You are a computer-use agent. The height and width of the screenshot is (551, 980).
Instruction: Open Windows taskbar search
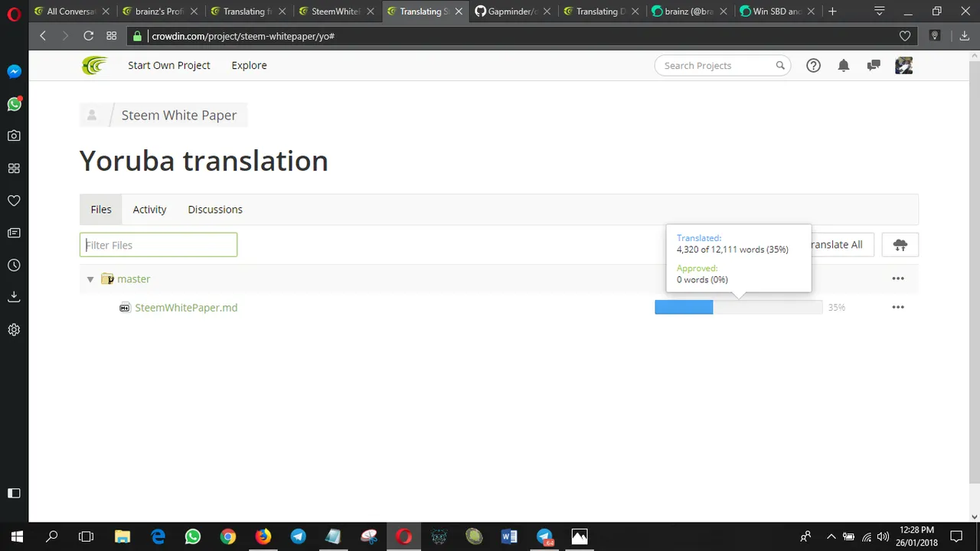point(52,536)
